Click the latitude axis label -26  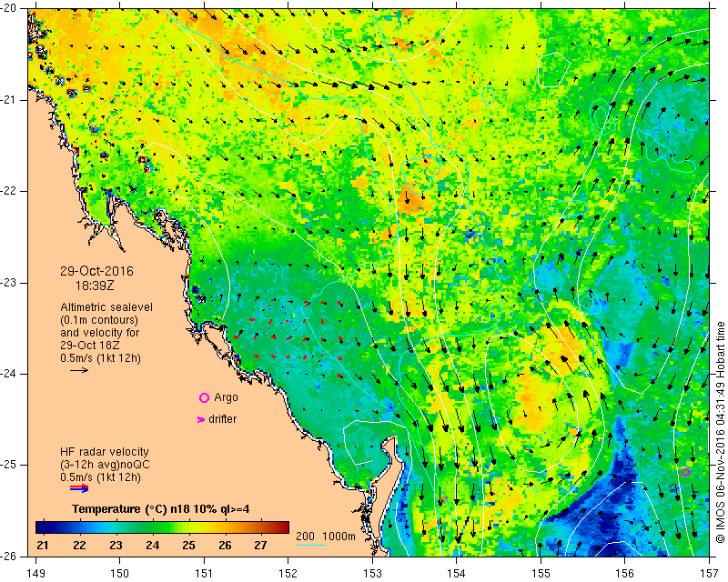coord(10,557)
